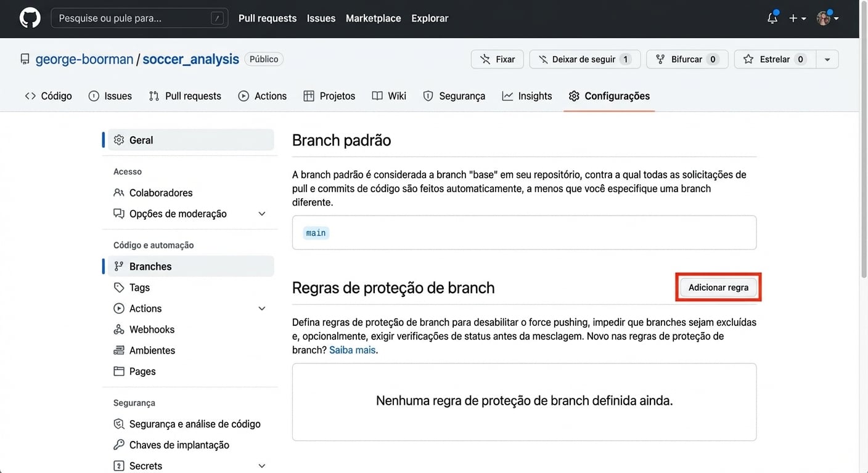Switch to repository Pull requests tab
Viewport: 868px width, 473px height.
(185, 96)
